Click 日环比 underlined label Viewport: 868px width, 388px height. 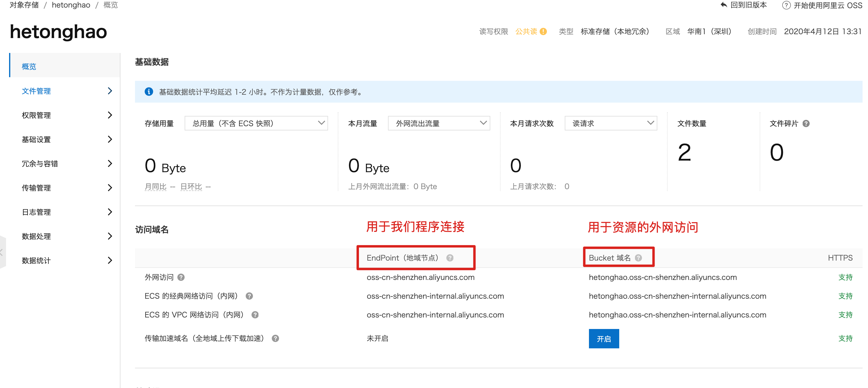[x=191, y=186]
